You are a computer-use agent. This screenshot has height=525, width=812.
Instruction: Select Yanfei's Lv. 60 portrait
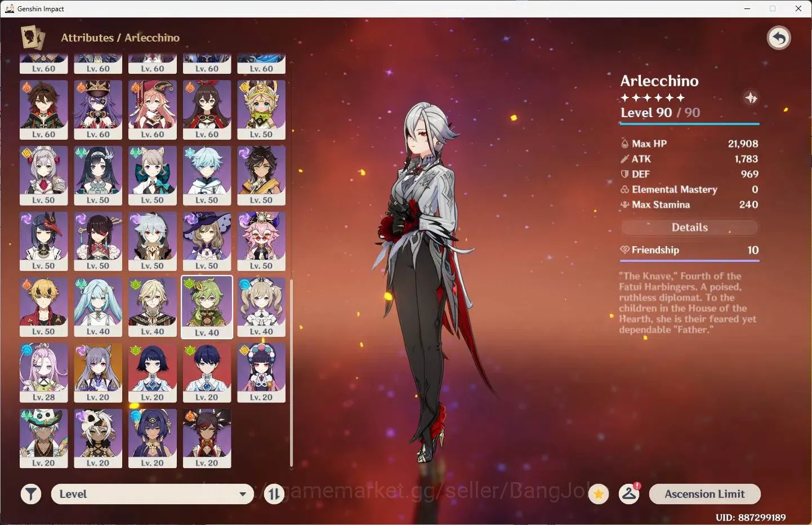pos(153,110)
